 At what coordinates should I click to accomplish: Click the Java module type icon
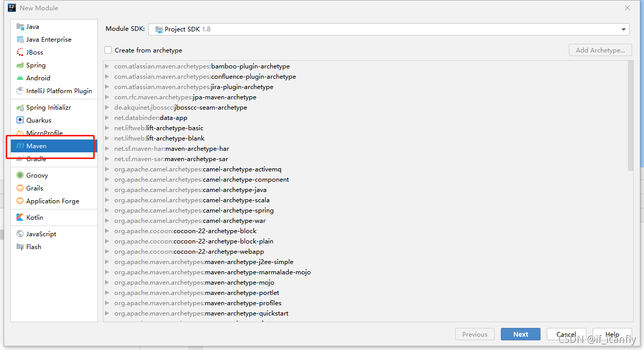pos(20,27)
